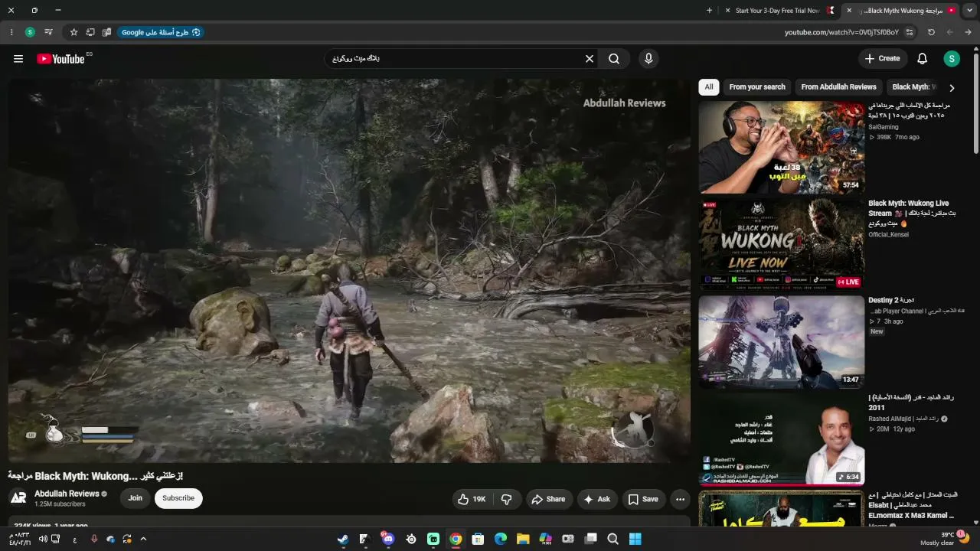Open the Chrome site info button beside URL
This screenshot has width=980, height=551.
click(x=910, y=32)
